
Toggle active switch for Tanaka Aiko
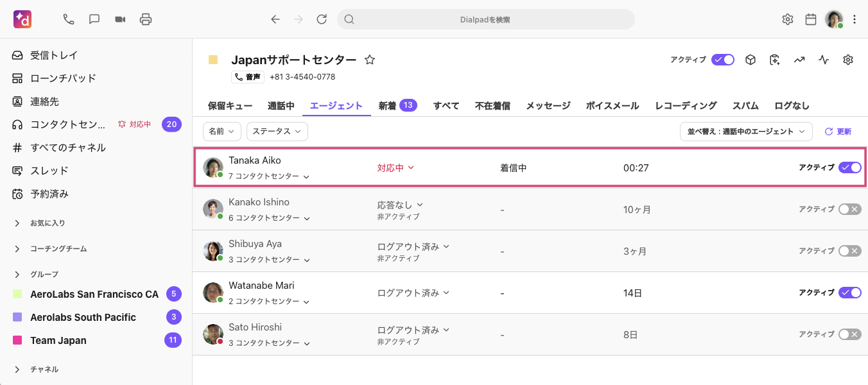(849, 167)
